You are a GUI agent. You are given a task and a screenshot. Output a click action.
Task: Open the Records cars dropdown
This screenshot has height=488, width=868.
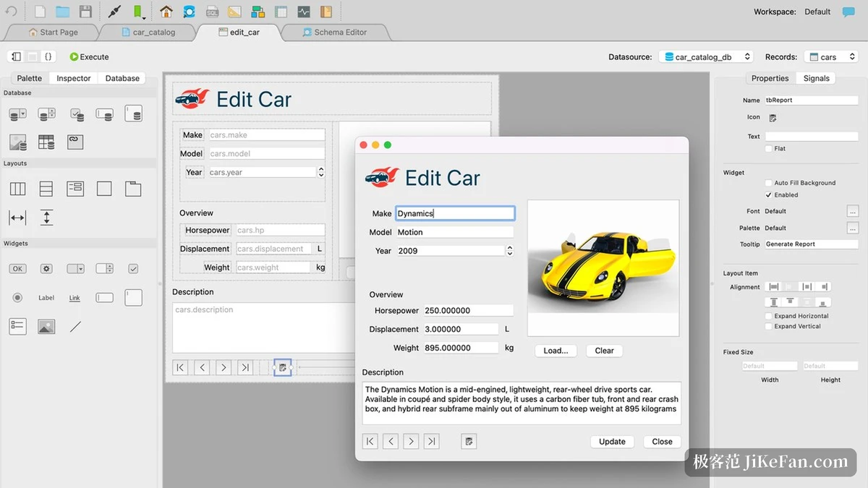click(x=831, y=57)
